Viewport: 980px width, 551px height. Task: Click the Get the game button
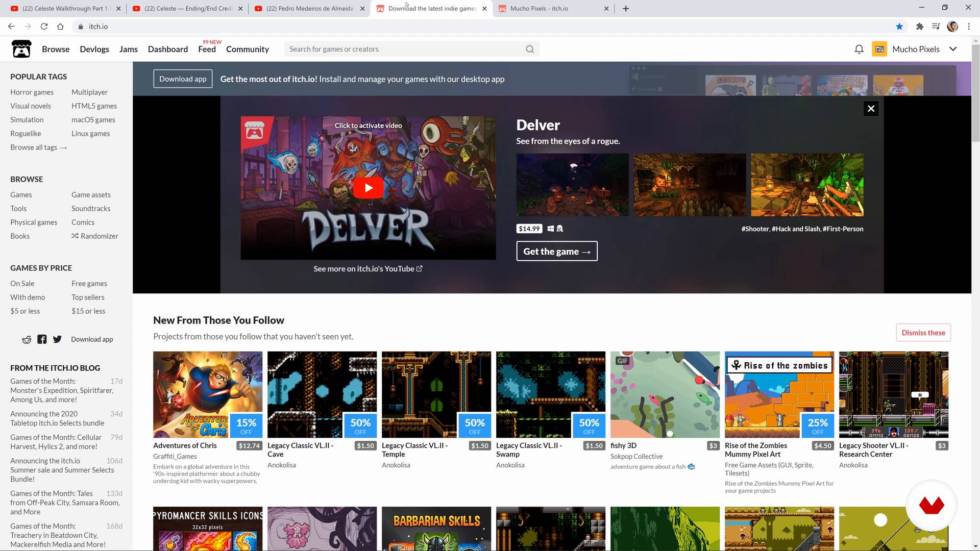[x=557, y=251]
